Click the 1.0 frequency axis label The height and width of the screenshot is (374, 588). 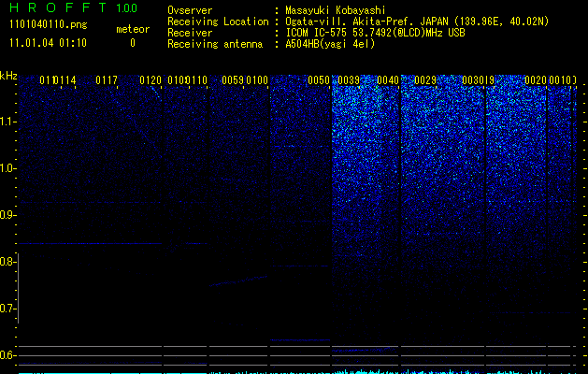click(x=7, y=168)
